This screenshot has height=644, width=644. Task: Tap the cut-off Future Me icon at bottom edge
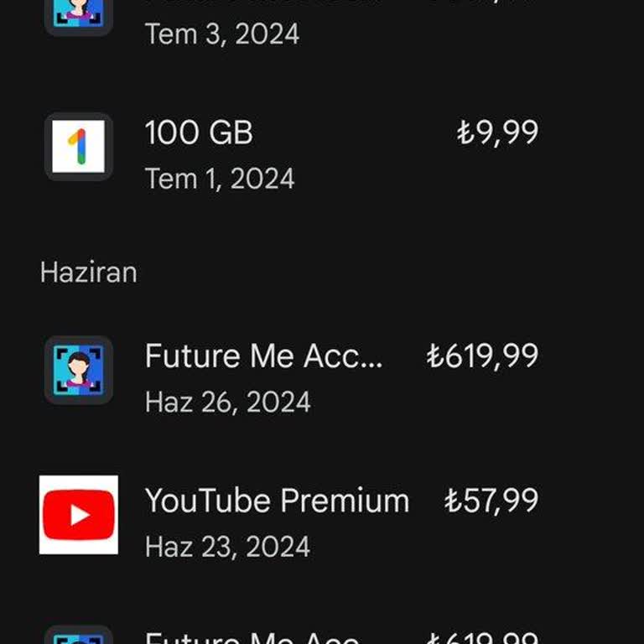[79, 636]
